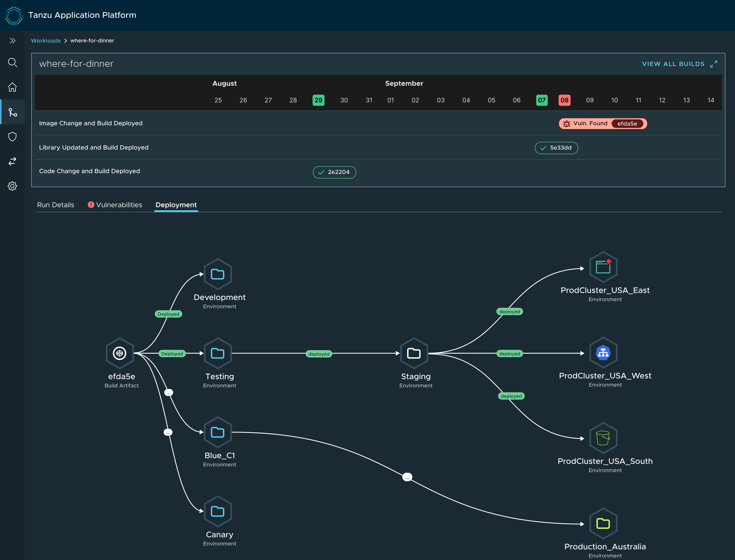This screenshot has height=560, width=735.
Task: Click the search icon in sidebar
Action: [12, 62]
